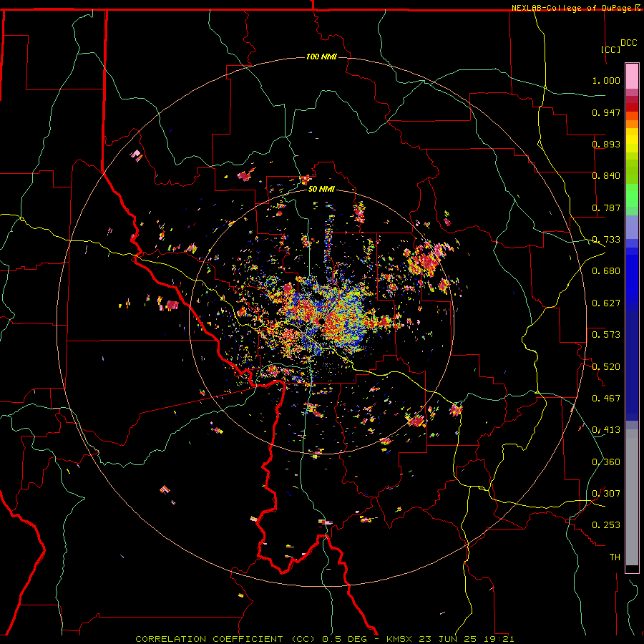Click the TH threshold label on legend
Image resolution: width=644 pixels, height=644 pixels.
point(615,557)
